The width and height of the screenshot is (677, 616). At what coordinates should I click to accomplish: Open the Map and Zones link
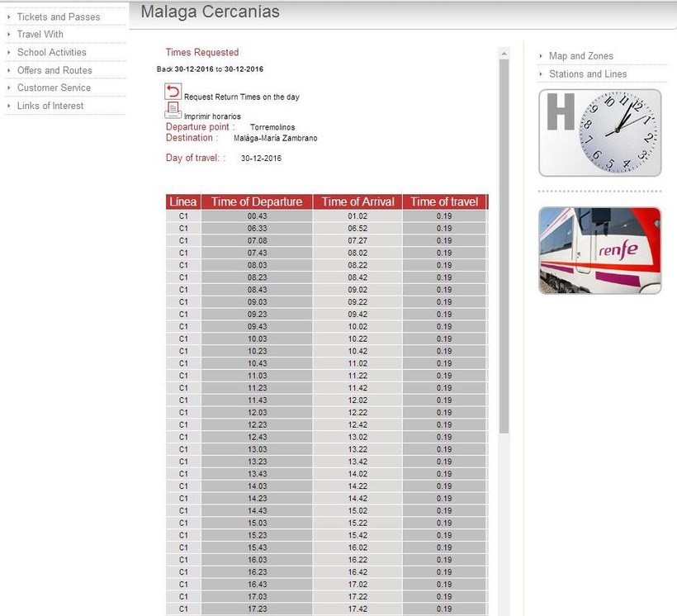pos(580,55)
